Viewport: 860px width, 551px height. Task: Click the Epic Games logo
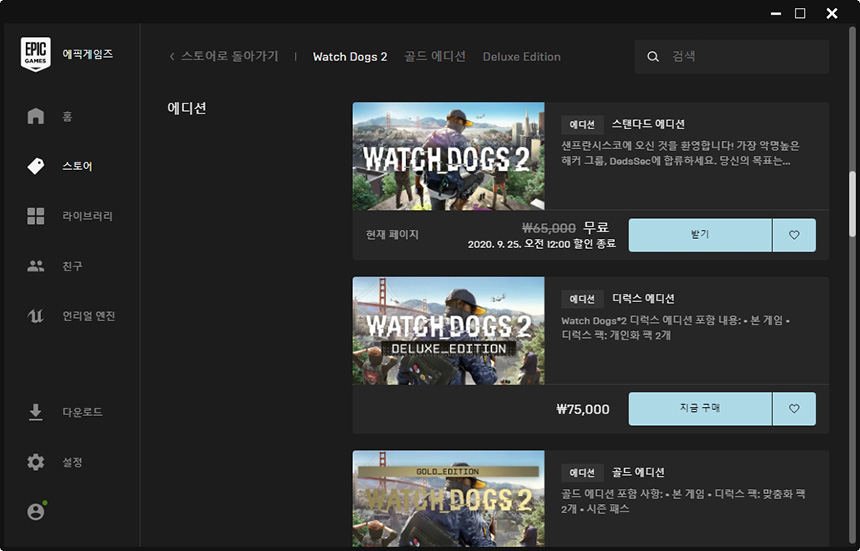click(x=36, y=54)
